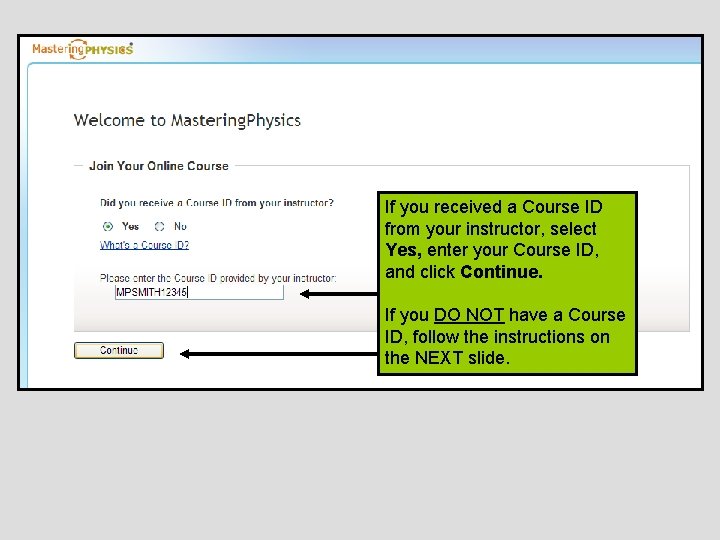Click the Continue button
This screenshot has width=720, height=540.
[119, 350]
